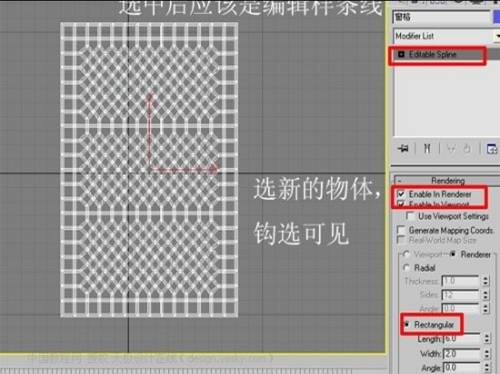The image size is (500, 374).
Task: Open Configure Modifier Sets icon
Action: click(x=492, y=149)
